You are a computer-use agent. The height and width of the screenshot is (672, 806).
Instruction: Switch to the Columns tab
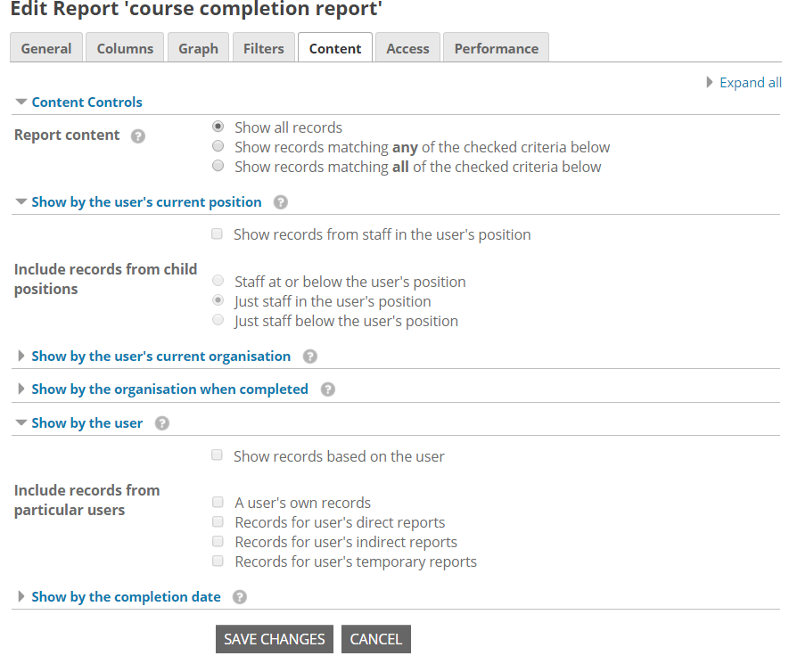tap(125, 48)
